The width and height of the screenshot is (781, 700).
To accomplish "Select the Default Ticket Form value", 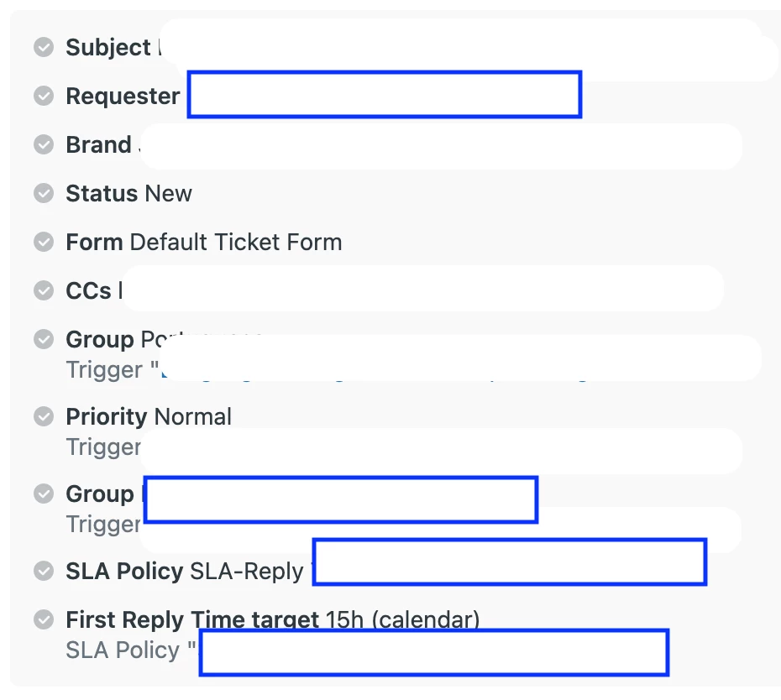I will 236,242.
